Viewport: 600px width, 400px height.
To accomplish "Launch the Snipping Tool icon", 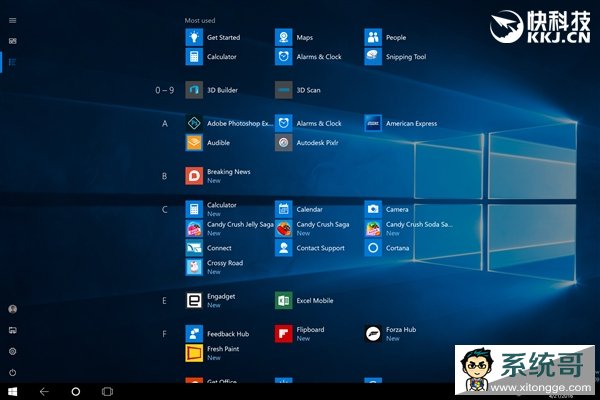I will pos(373,57).
